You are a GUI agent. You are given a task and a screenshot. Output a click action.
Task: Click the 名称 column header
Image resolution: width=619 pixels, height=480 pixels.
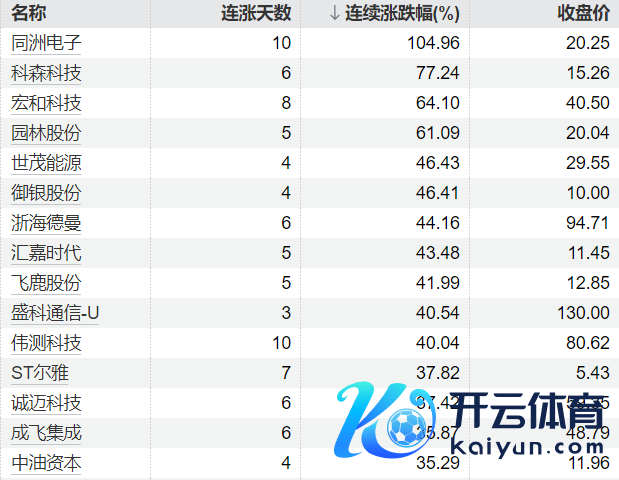point(29,14)
